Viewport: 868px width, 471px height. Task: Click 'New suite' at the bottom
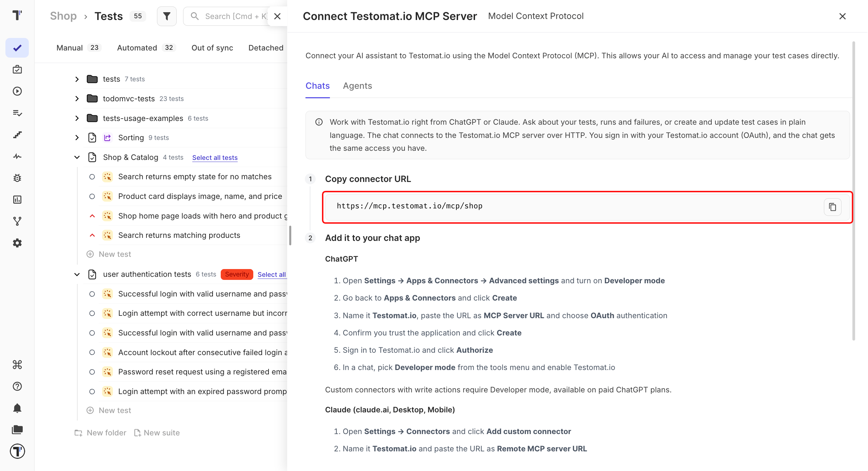(157, 433)
